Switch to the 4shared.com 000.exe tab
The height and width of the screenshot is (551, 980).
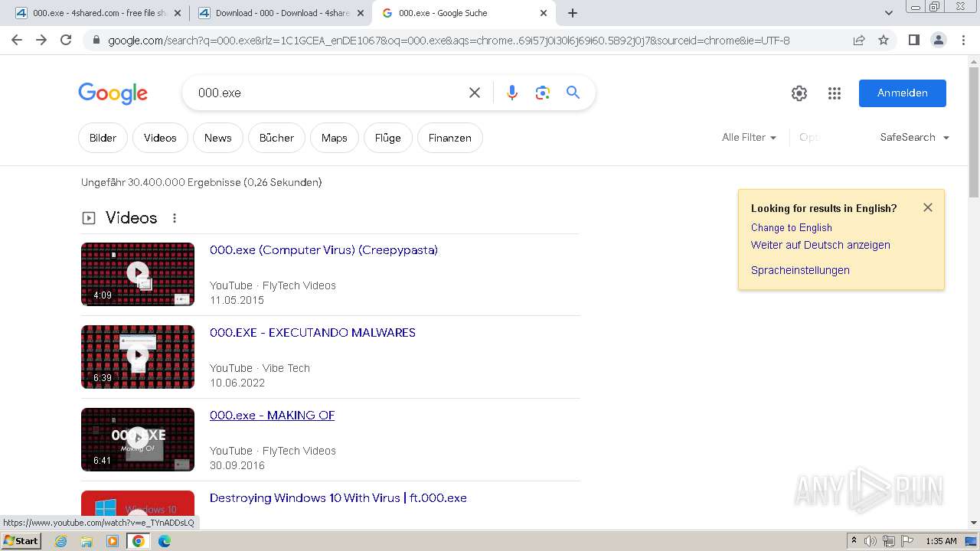pyautogui.click(x=92, y=13)
